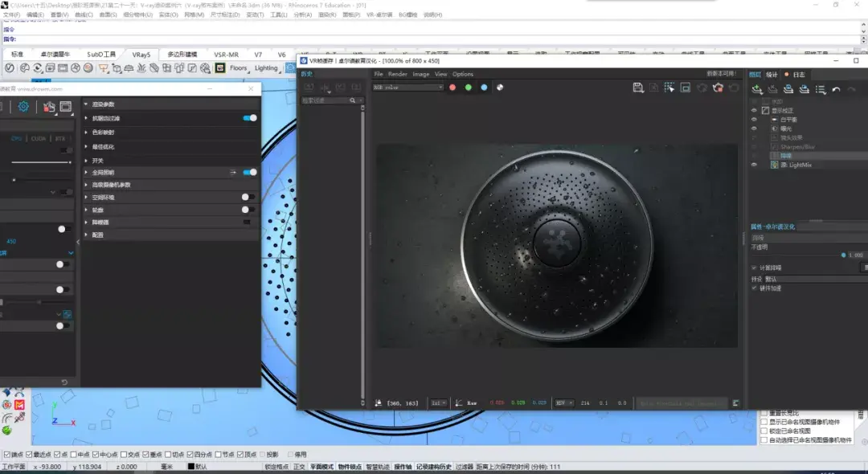Toggle the 空间环境 switch
868x474 pixels.
point(248,197)
